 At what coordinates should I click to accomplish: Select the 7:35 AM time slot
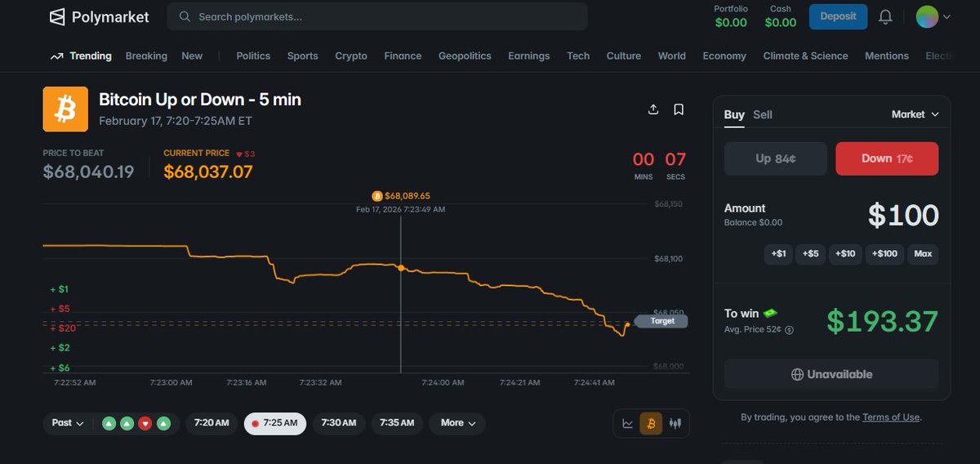coord(397,423)
